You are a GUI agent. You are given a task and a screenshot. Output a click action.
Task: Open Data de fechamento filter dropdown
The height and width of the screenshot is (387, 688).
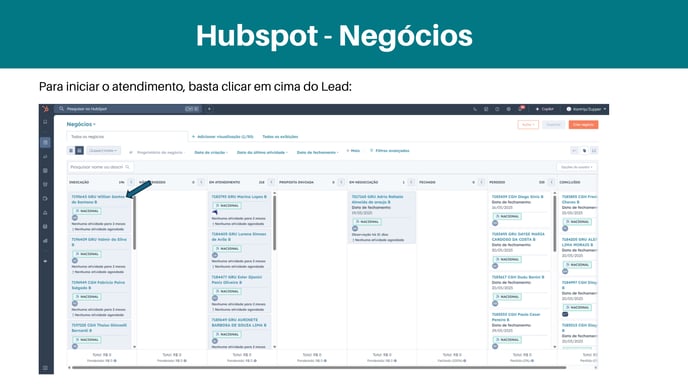coord(318,152)
